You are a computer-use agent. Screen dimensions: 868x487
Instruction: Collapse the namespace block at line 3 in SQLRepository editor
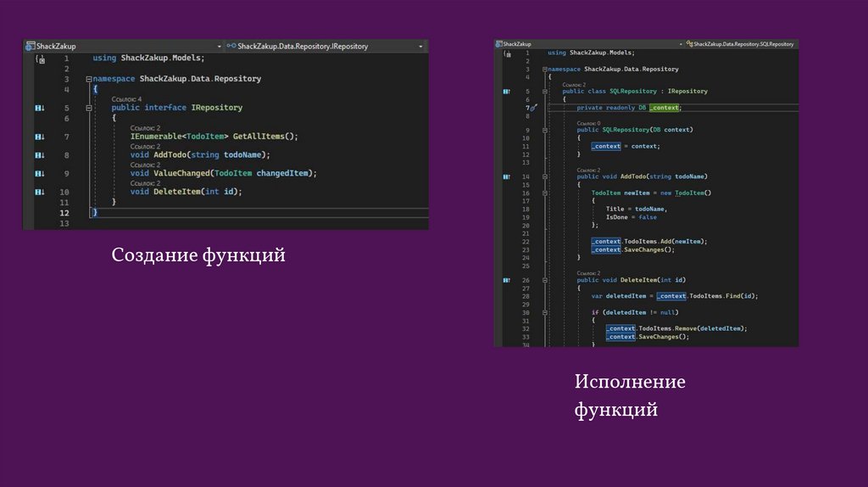[545, 70]
